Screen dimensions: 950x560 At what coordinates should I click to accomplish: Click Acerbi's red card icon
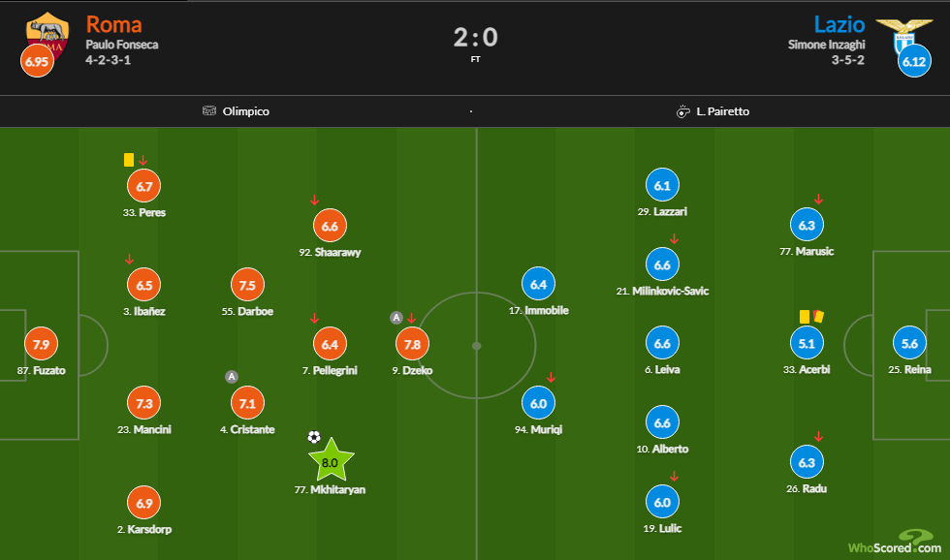tap(817, 316)
